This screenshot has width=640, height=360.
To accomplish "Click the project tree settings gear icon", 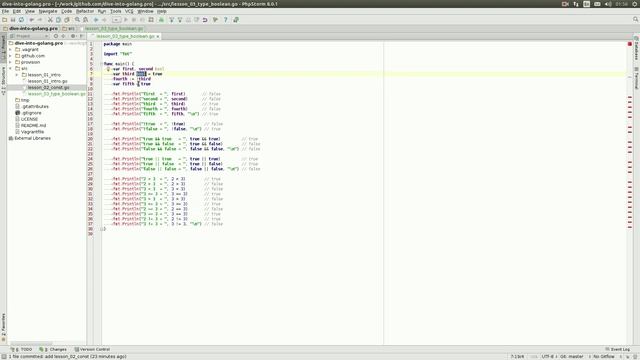I will [73, 36].
